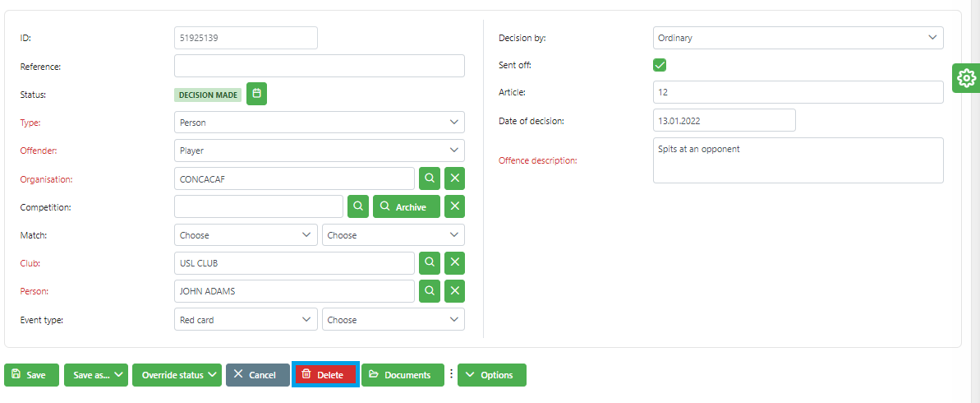Clear the CONCACAF organisation field
Viewport: 980px width, 403px height.
coord(454,178)
